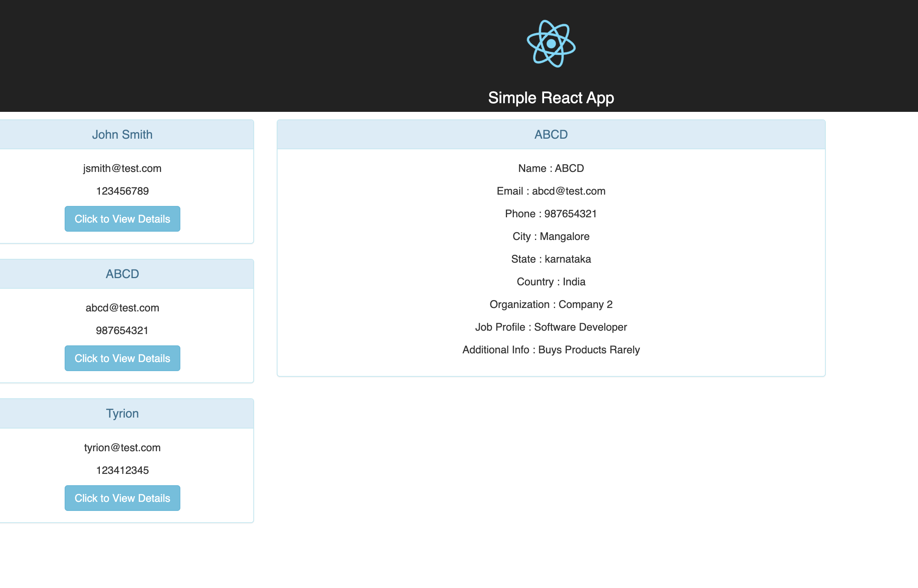Screen dimensions: 918x588
Task: Click email abcd@test.com on ABCD card
Action: tap(122, 308)
